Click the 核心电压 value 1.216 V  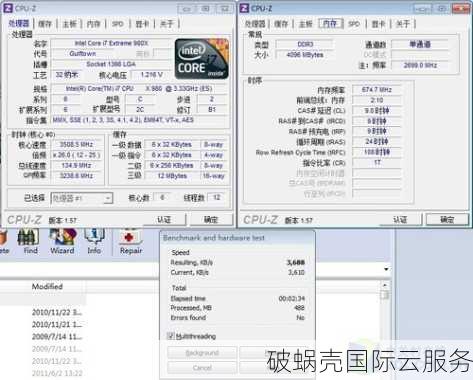coord(152,75)
